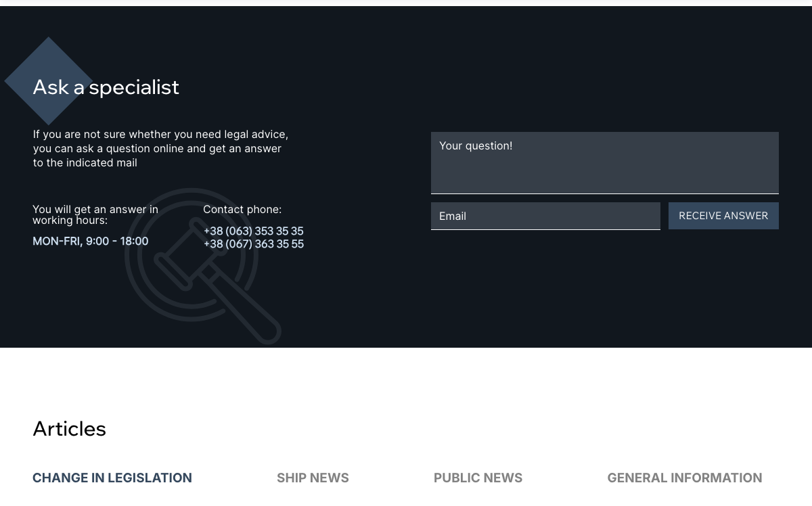812x506 pixels.
Task: Click the 'Your question!' text area
Action: pyautogui.click(x=605, y=163)
